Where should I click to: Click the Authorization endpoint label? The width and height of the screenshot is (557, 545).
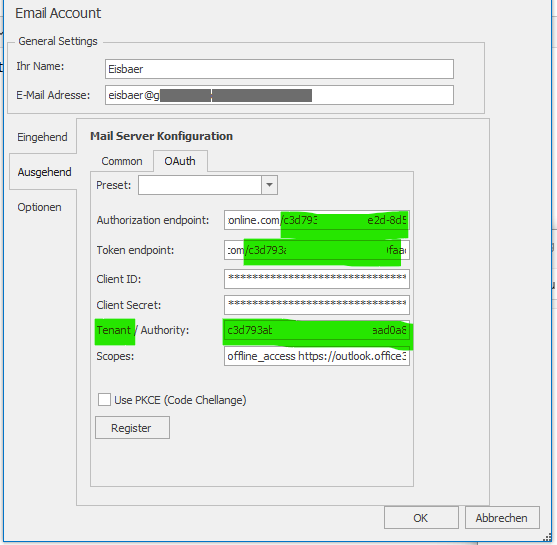pyautogui.click(x=153, y=220)
